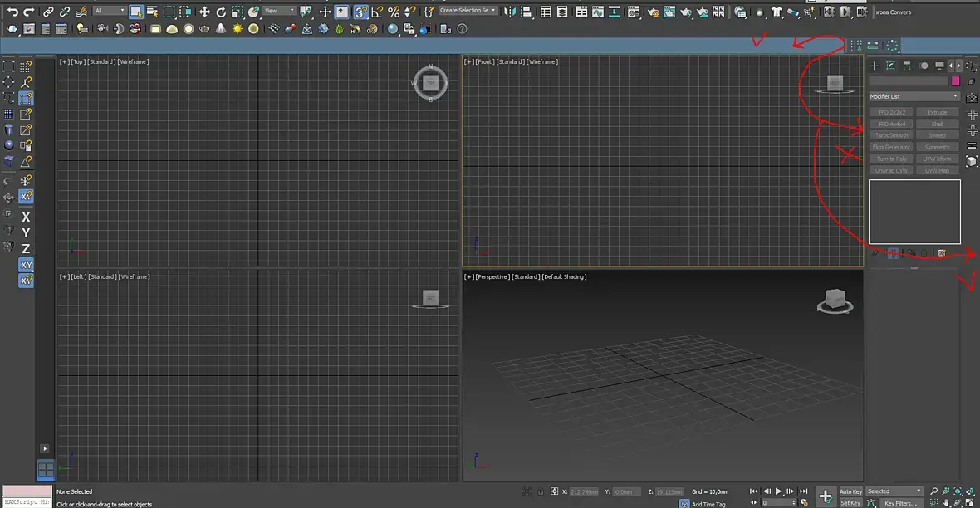Click the Select and Link chain icon

click(49, 12)
